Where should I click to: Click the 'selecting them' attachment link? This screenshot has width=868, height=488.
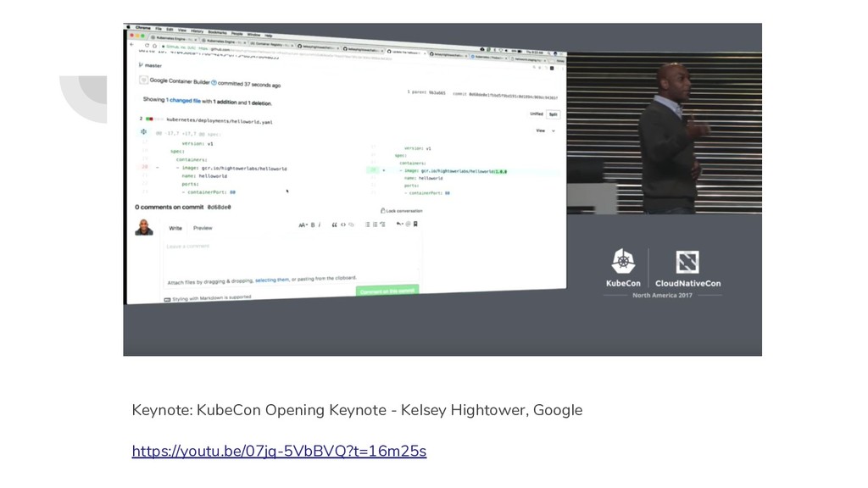point(272,280)
